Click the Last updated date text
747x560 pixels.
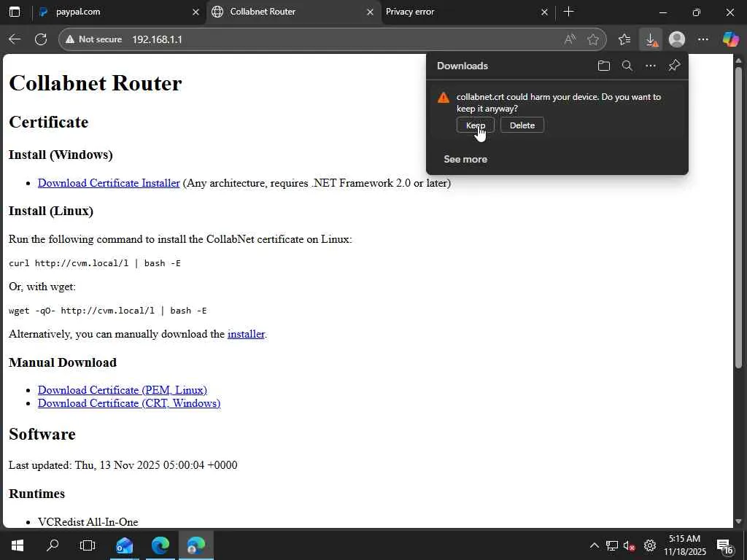click(x=123, y=464)
